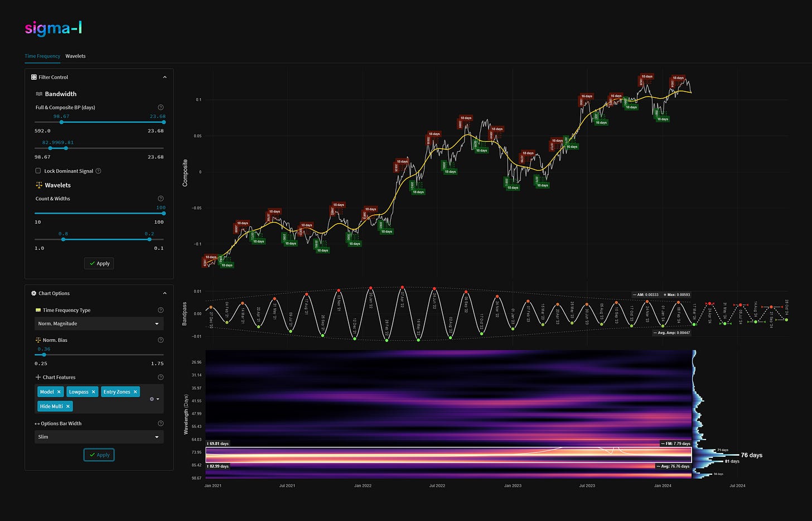Screen dimensions: 812x521
Task: Click the 69.81 composite slider handle
Action: coord(66,148)
